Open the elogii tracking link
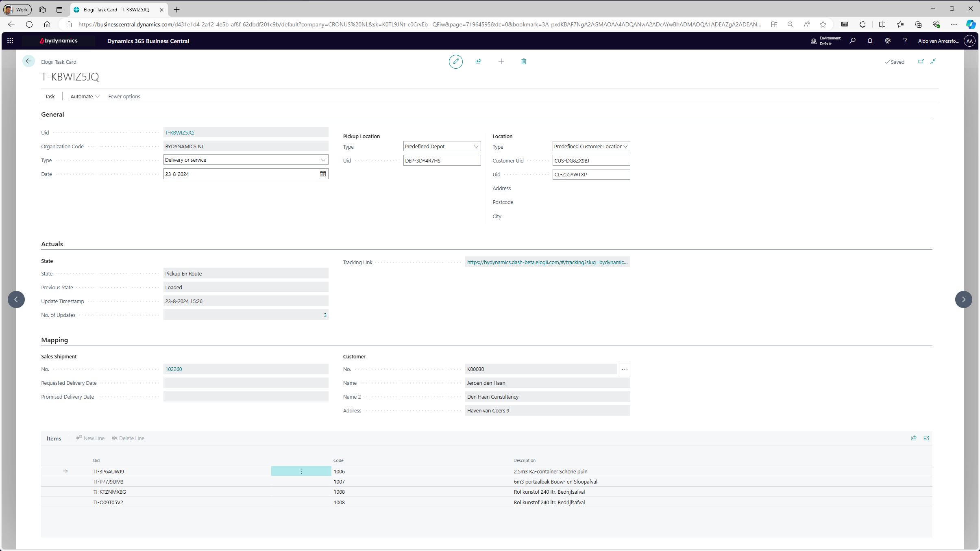Screen dimensions: 980x551 pyautogui.click(x=547, y=262)
